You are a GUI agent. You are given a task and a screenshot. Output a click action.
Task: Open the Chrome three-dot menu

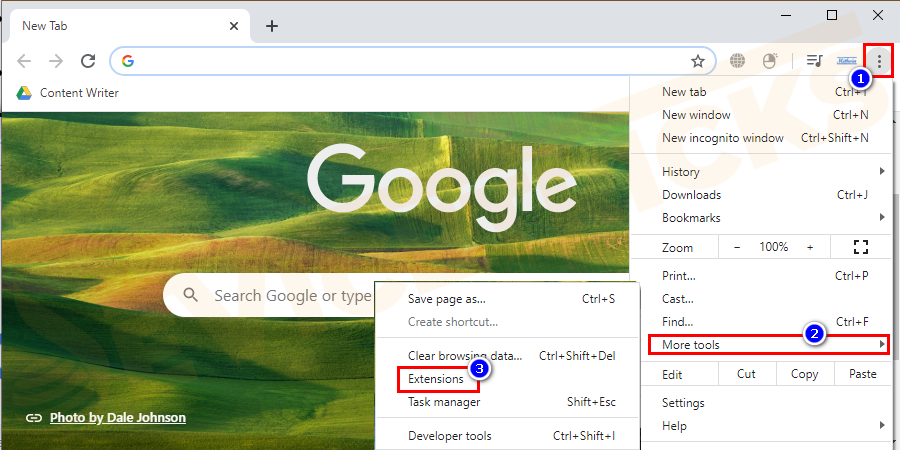pyautogui.click(x=879, y=60)
